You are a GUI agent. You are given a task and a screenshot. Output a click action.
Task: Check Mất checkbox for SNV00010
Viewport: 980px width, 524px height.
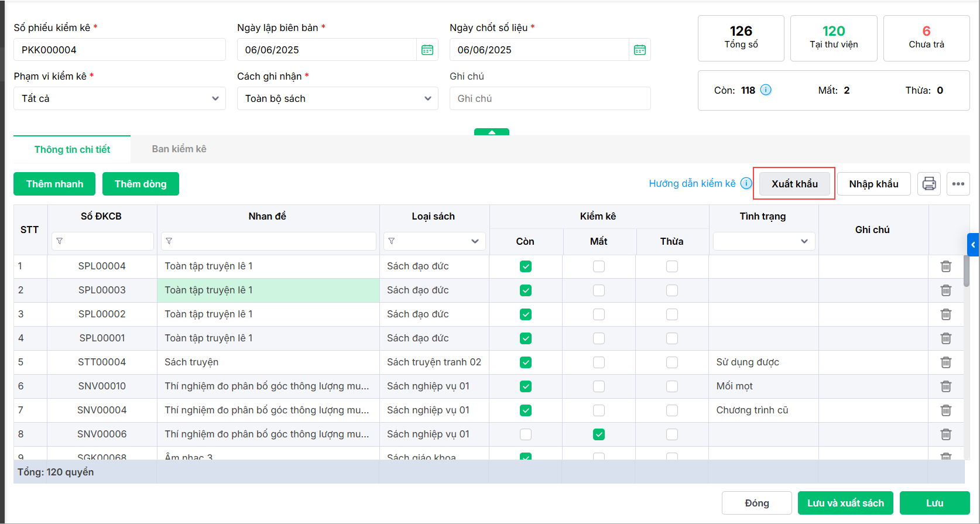(599, 386)
